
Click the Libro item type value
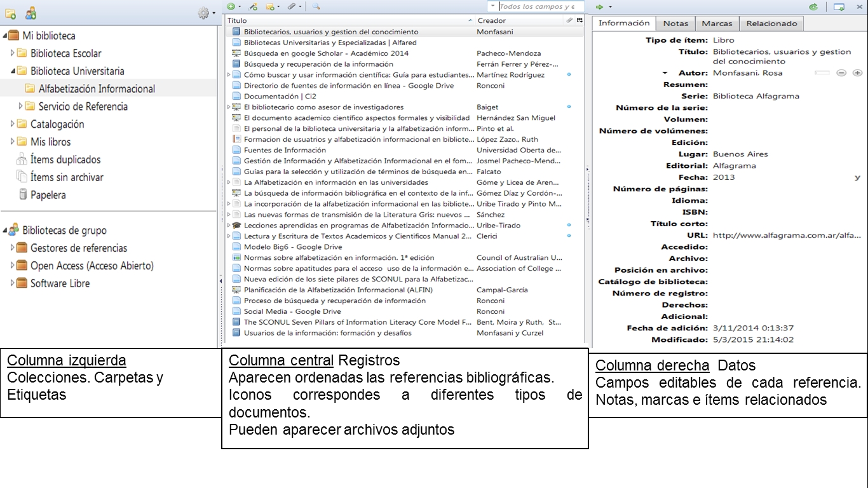[724, 40]
